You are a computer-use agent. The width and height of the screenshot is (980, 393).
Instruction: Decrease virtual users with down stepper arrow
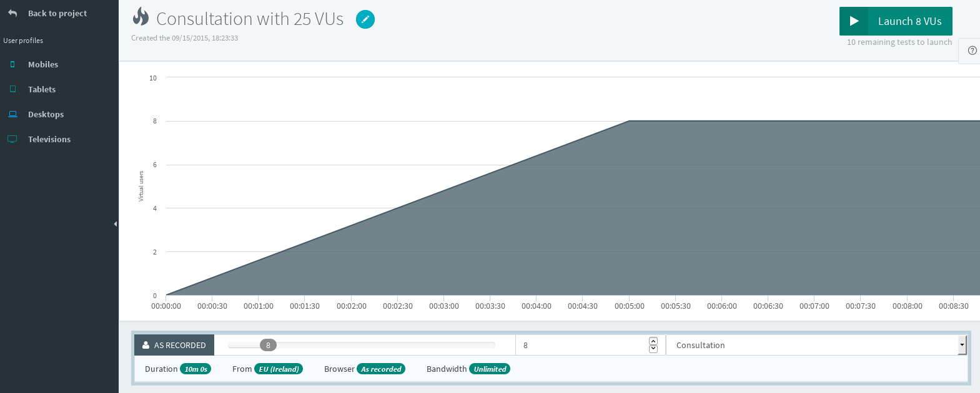(x=653, y=349)
